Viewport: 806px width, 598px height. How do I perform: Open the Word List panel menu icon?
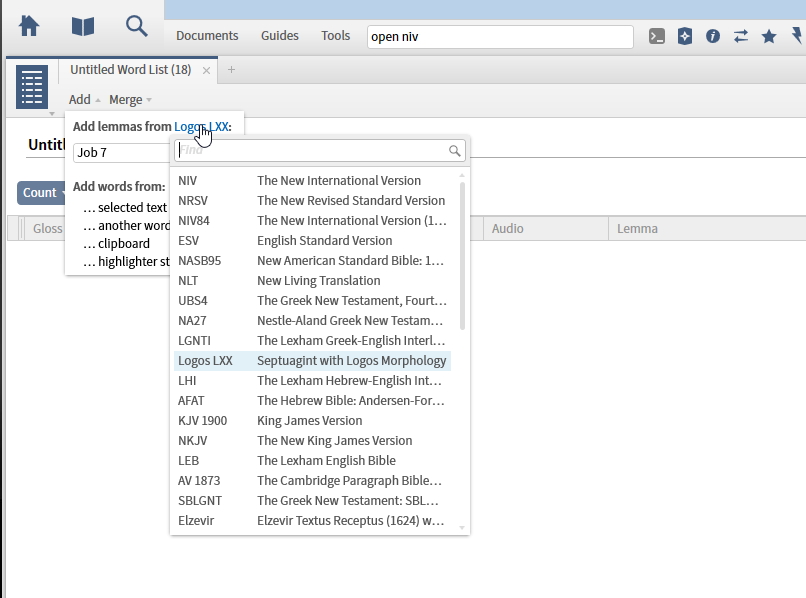coord(32,87)
